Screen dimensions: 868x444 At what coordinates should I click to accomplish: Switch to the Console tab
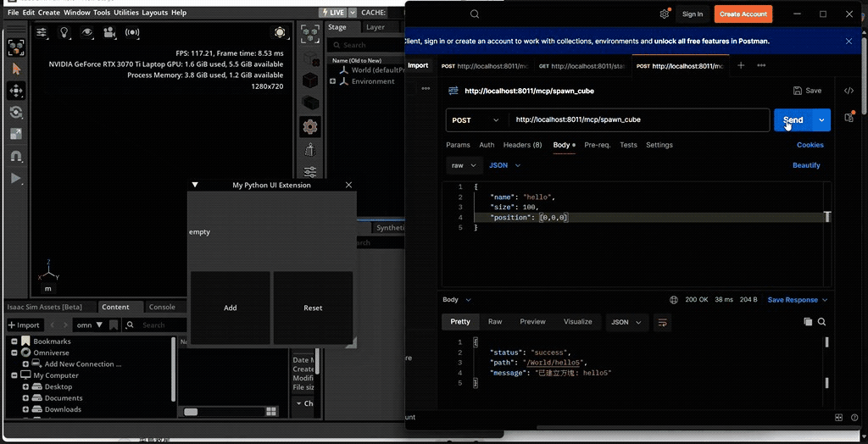coord(162,307)
